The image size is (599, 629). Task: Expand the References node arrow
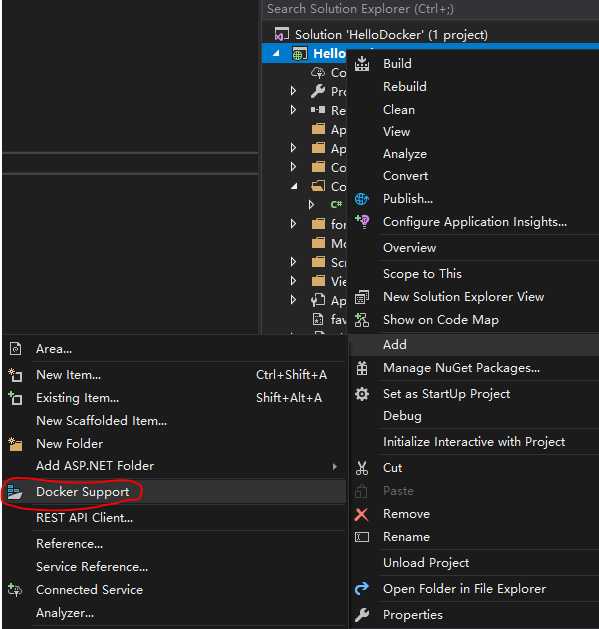pos(293,110)
